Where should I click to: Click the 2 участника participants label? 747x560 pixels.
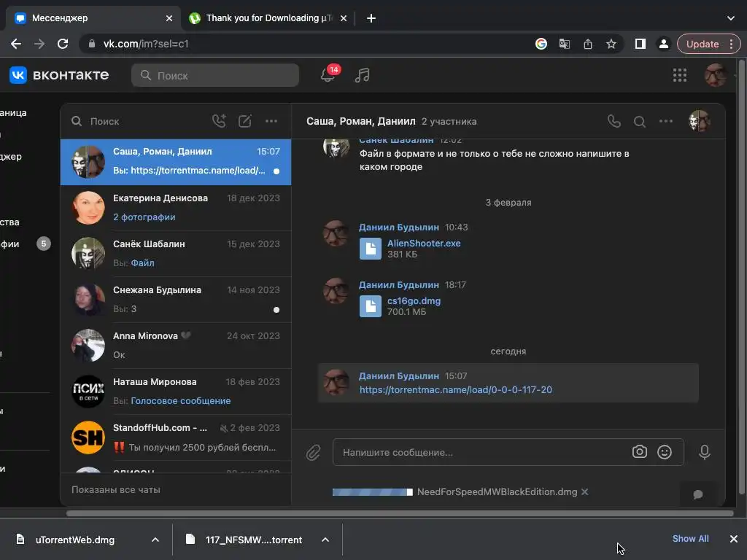(x=449, y=122)
